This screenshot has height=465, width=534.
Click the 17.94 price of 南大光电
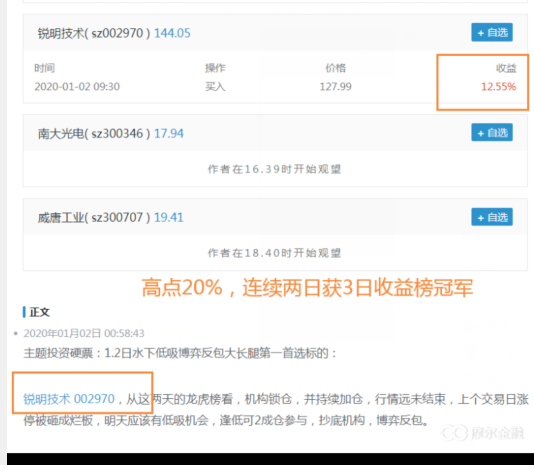(169, 134)
